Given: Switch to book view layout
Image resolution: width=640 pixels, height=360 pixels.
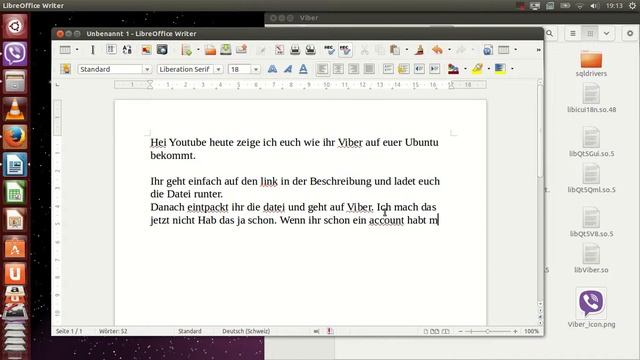Looking at the screenshot, I should [x=445, y=331].
